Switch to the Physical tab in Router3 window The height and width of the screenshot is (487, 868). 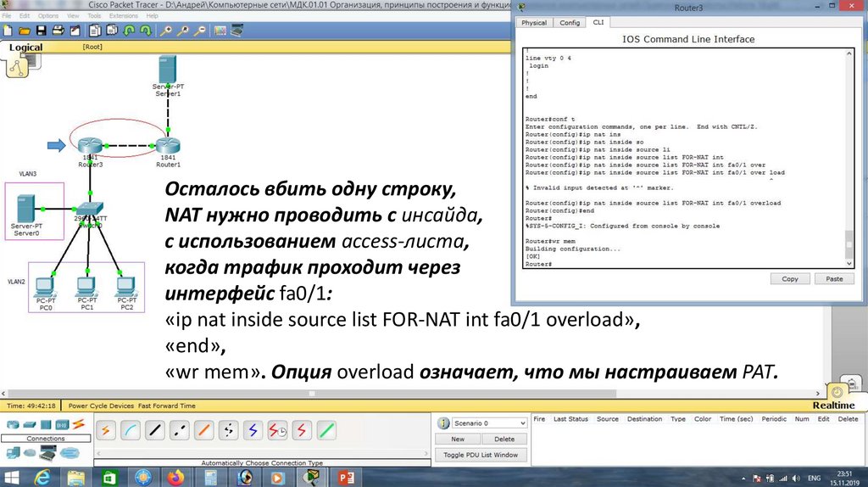pyautogui.click(x=534, y=23)
